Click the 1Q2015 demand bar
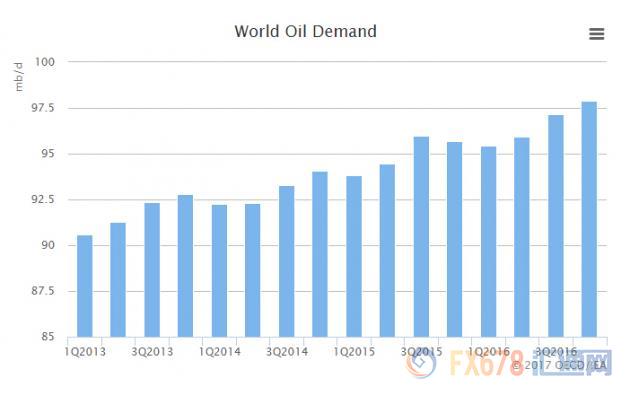This screenshot has height=399, width=630. coord(354,256)
